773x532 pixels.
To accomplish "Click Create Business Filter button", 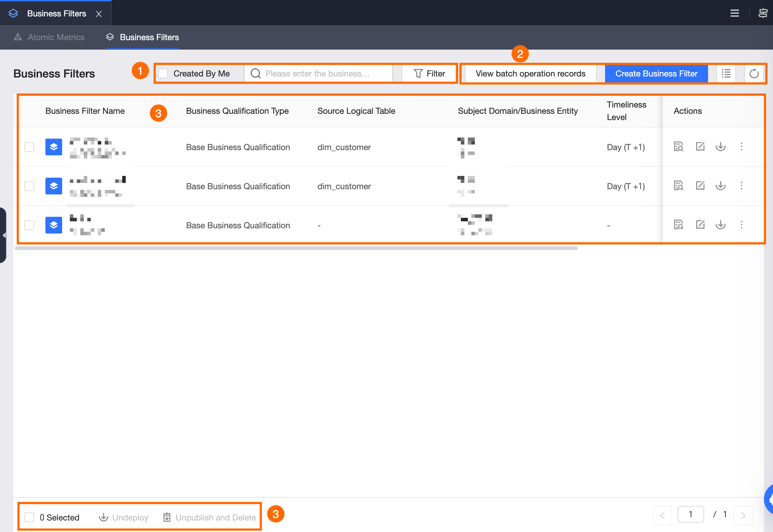I will pos(656,74).
